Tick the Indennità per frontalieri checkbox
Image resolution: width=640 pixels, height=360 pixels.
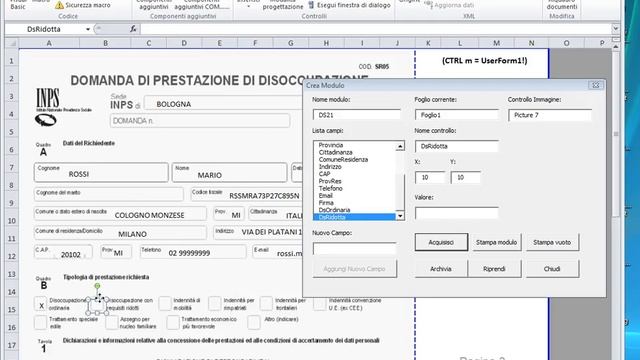[266, 304]
